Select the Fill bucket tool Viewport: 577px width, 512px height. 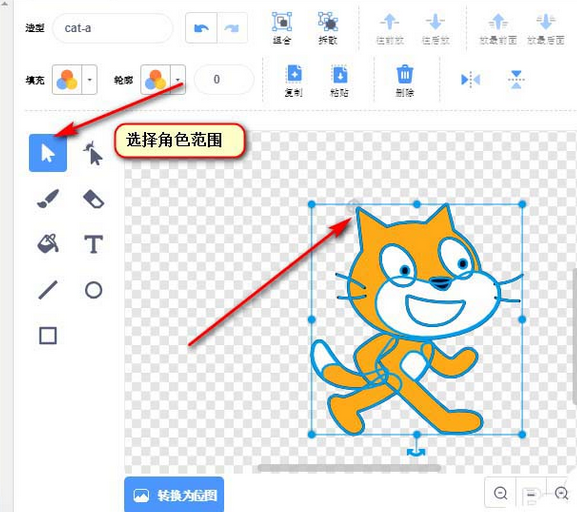tap(48, 243)
